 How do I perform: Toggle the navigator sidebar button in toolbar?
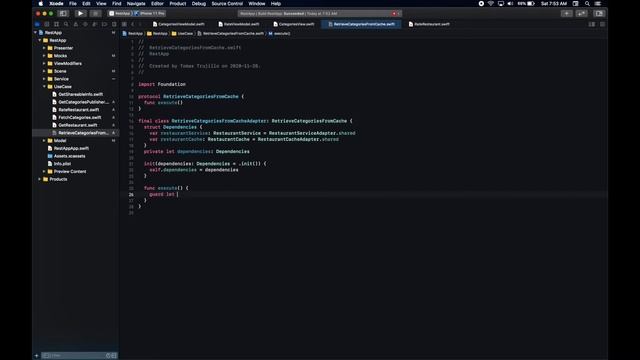[x=63, y=13]
